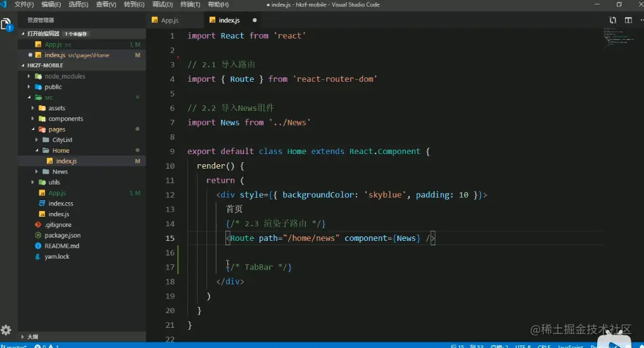The width and height of the screenshot is (644, 348).
Task: Click the minimap code preview
Action: (619, 37)
